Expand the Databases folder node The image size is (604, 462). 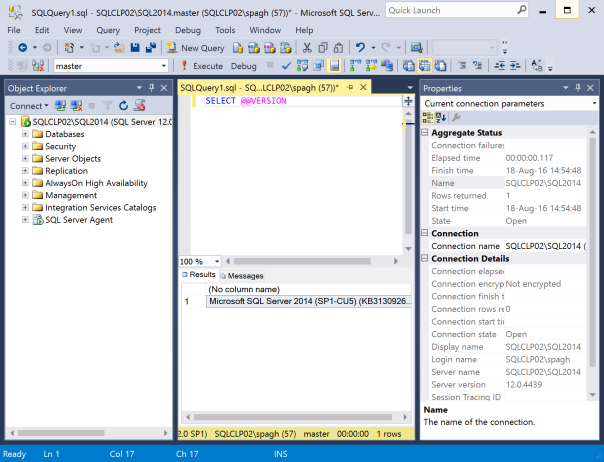pos(25,134)
